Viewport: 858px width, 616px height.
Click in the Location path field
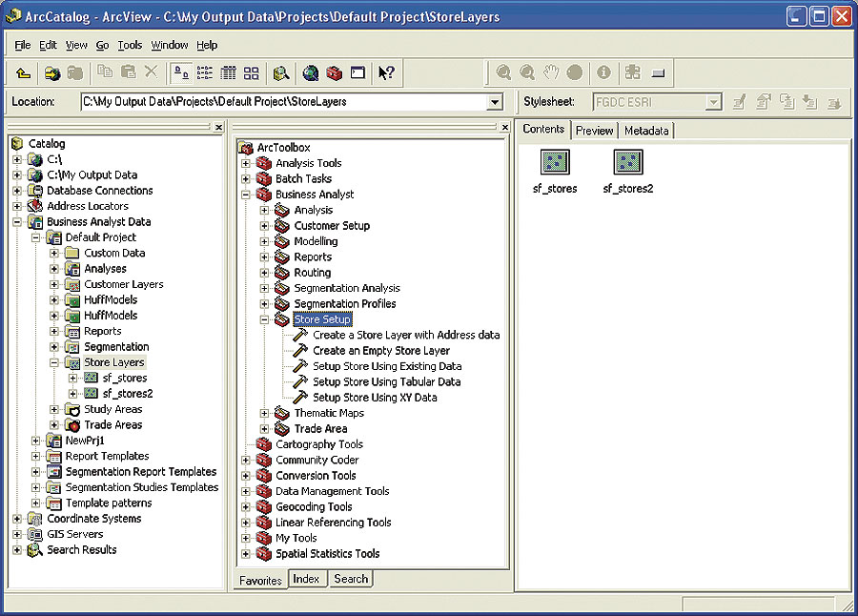pos(283,102)
